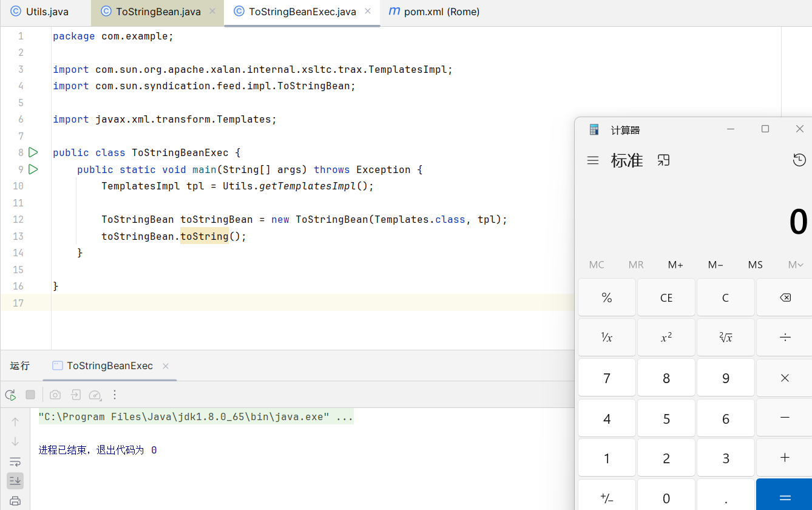Open more run options menu
The image size is (812, 510).
click(x=115, y=395)
